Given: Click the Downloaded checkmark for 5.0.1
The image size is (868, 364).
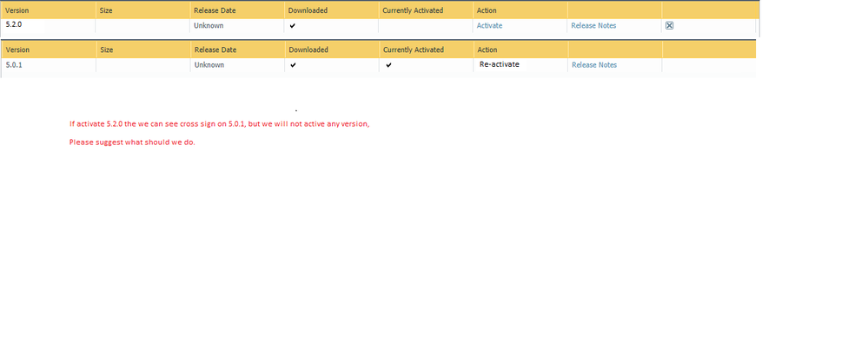Looking at the screenshot, I should pos(293,65).
